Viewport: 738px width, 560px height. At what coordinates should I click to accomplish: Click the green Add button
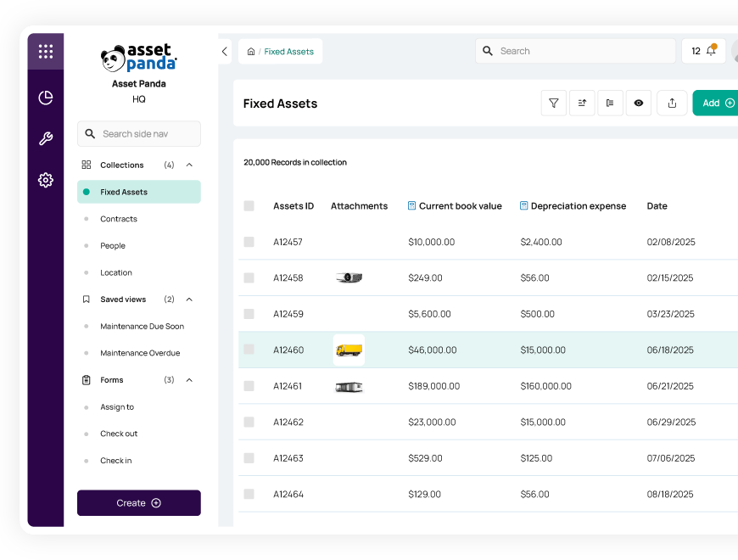click(x=716, y=103)
